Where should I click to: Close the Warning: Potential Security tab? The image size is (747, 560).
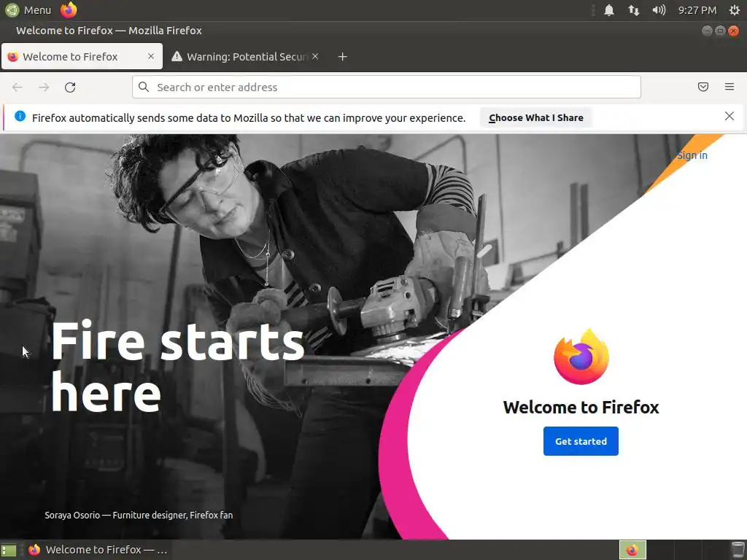[315, 56]
